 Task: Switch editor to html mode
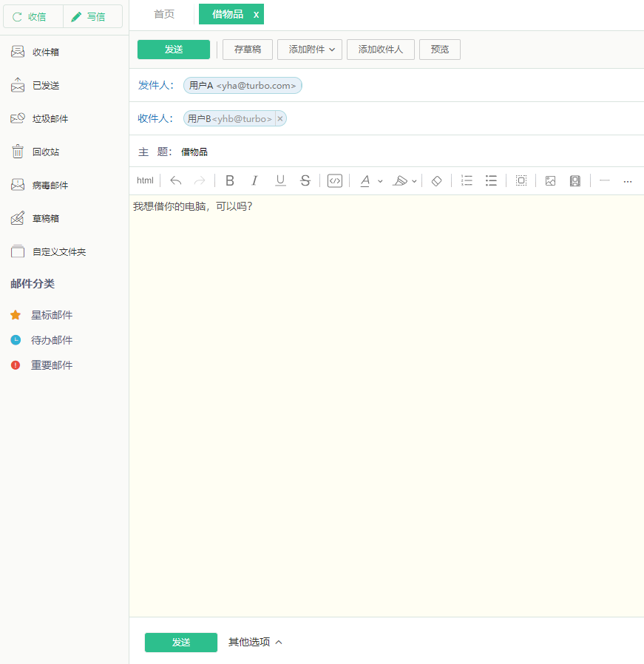pos(145,180)
